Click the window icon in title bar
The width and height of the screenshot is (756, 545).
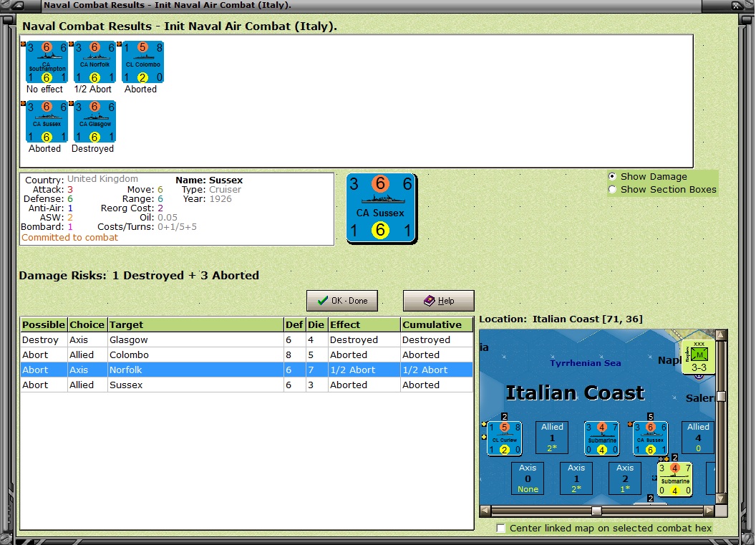tap(18, 5)
